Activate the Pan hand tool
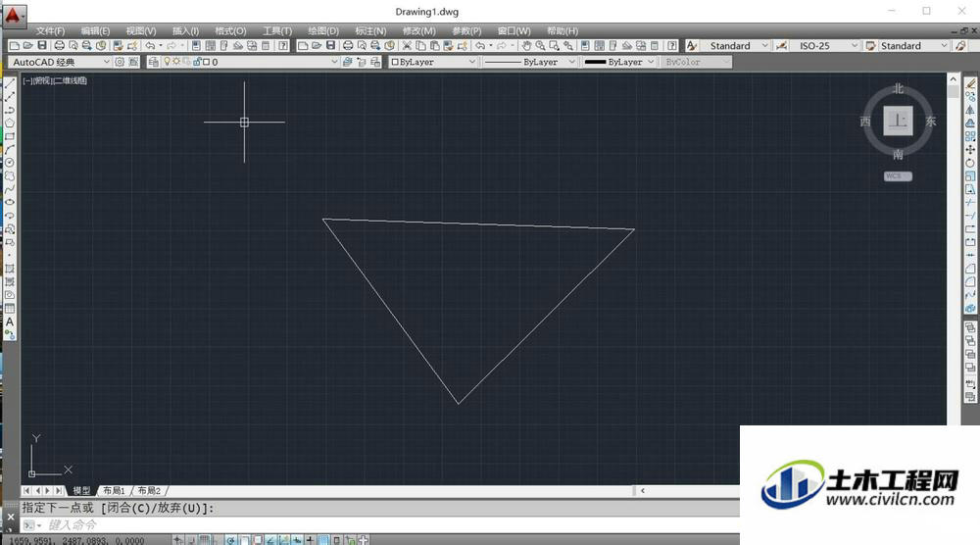This screenshot has width=980, height=545. (526, 46)
